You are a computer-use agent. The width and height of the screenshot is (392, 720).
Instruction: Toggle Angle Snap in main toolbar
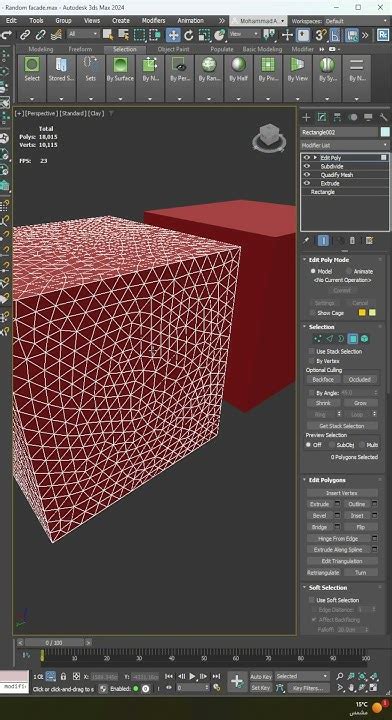(336, 35)
